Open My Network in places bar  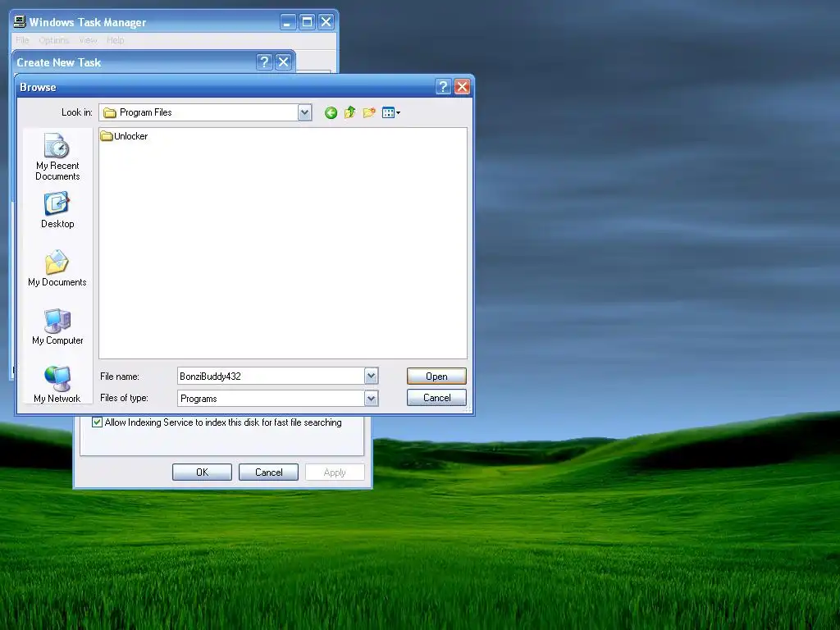point(57,385)
